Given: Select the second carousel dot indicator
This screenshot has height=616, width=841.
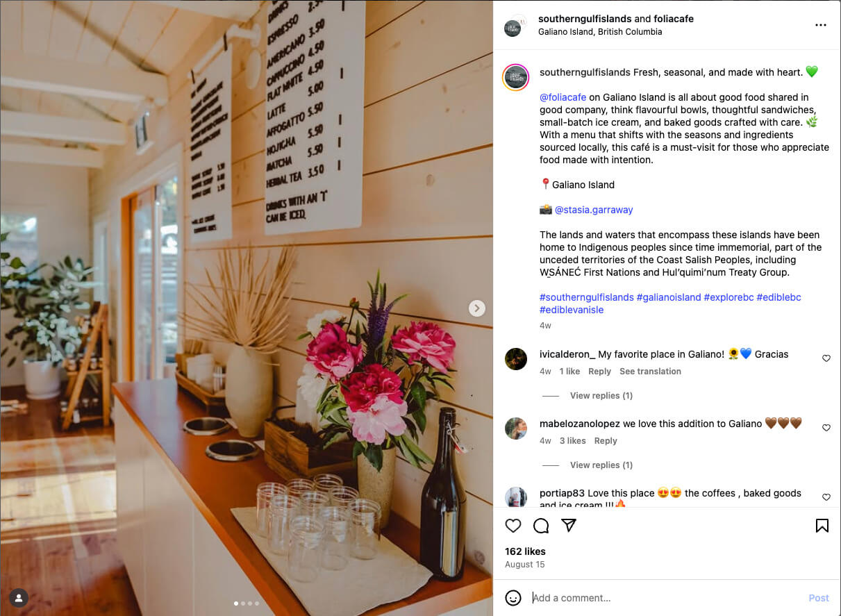Looking at the screenshot, I should [242, 603].
